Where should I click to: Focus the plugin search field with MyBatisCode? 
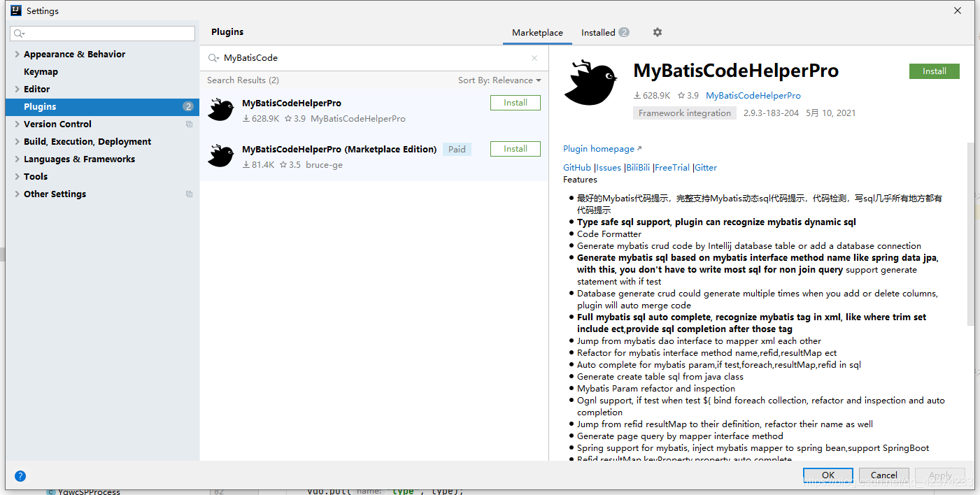click(374, 58)
